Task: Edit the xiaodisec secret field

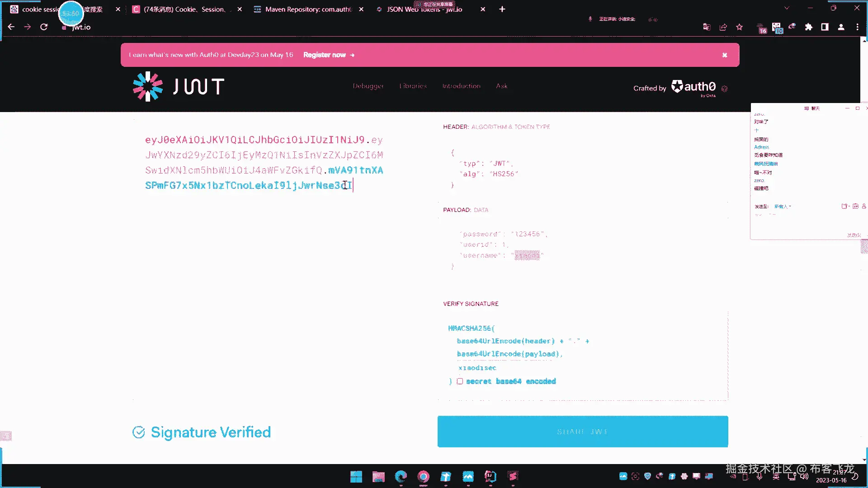Action: 477,368
